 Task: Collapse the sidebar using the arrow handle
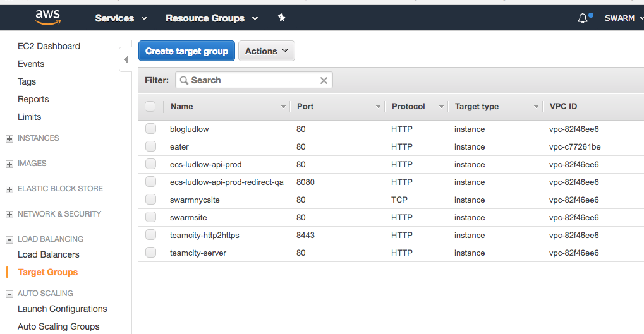click(x=125, y=59)
